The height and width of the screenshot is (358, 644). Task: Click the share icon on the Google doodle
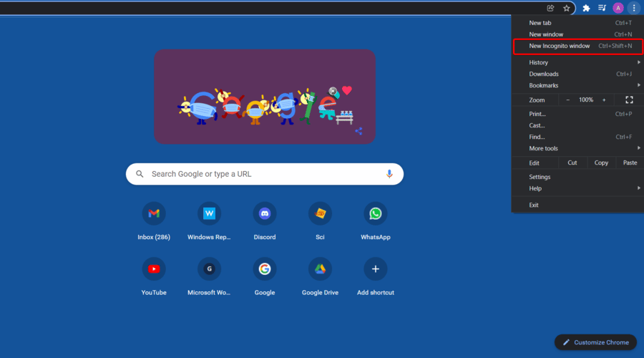(x=358, y=131)
